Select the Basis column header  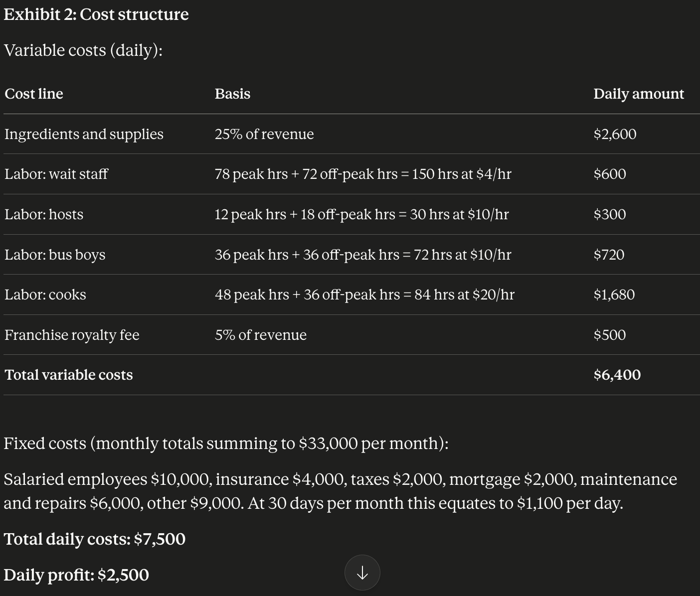[x=232, y=94]
